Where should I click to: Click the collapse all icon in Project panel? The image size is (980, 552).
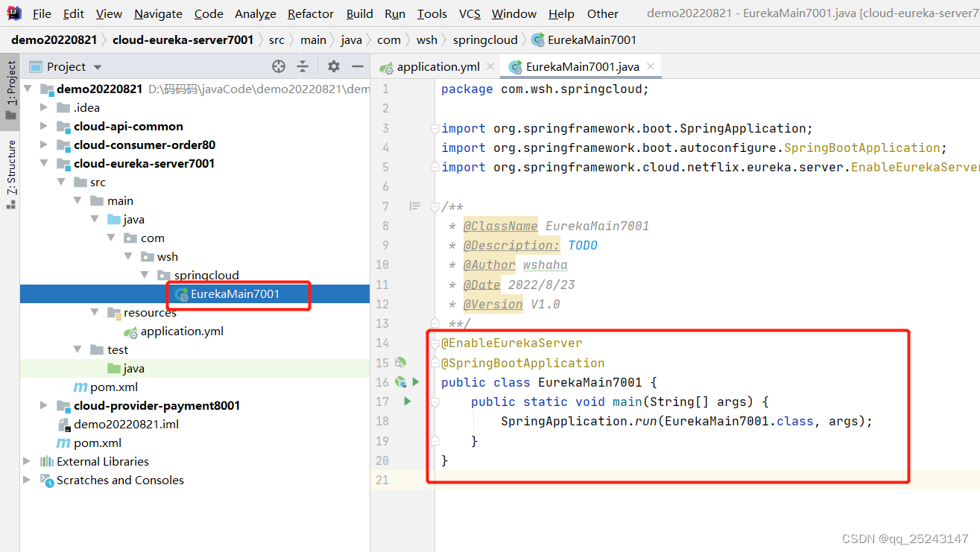(303, 66)
